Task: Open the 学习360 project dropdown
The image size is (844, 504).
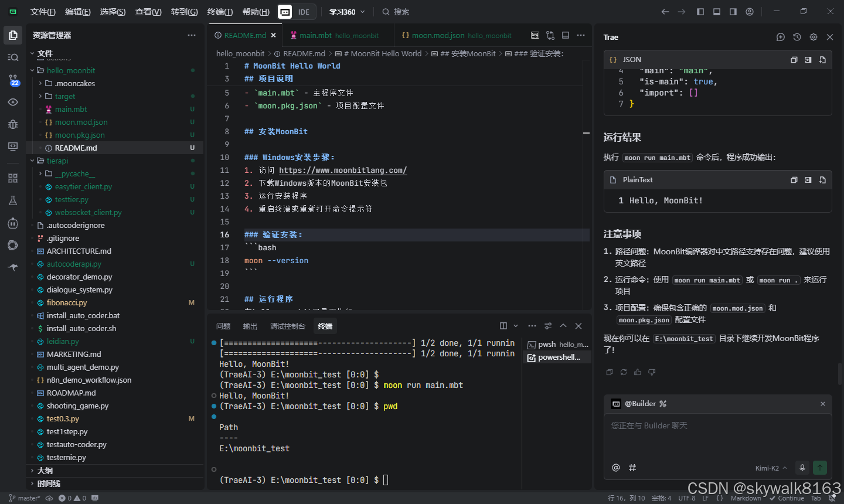Action: [347, 12]
